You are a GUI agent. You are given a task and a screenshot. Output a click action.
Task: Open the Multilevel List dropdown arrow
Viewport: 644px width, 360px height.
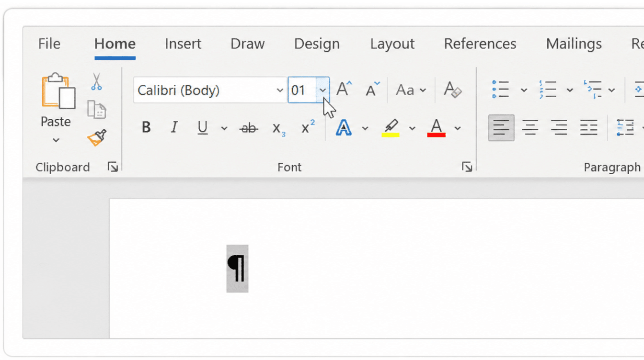click(612, 90)
